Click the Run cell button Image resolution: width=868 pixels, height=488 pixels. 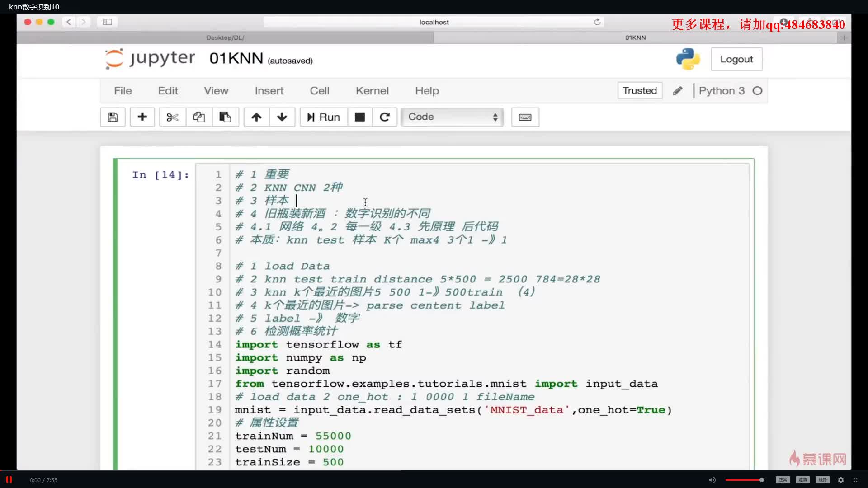(x=323, y=117)
